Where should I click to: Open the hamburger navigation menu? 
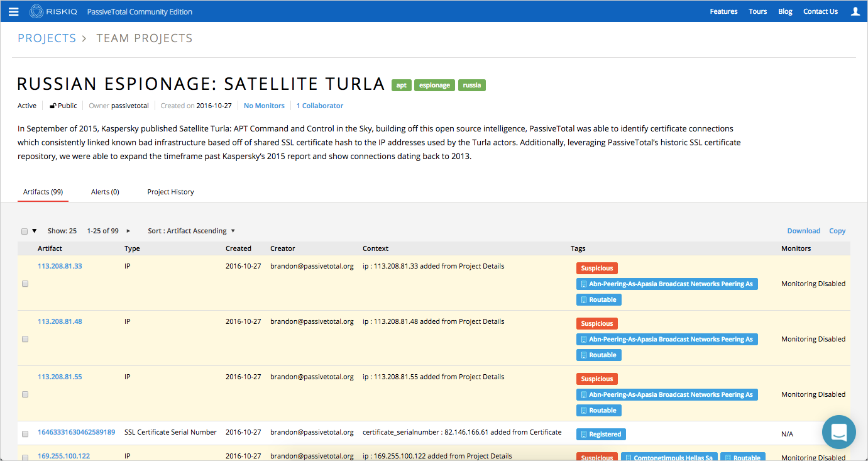coord(14,11)
